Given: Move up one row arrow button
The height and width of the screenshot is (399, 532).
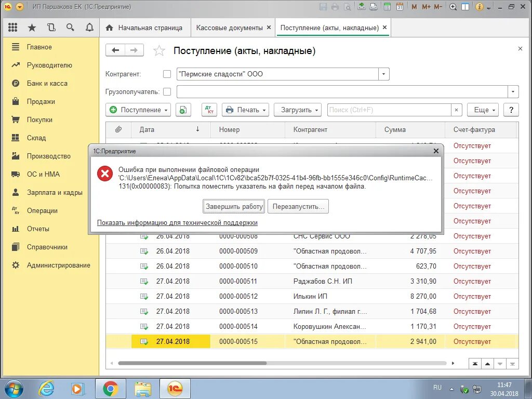Looking at the screenshot, I should pyautogui.click(x=487, y=364).
